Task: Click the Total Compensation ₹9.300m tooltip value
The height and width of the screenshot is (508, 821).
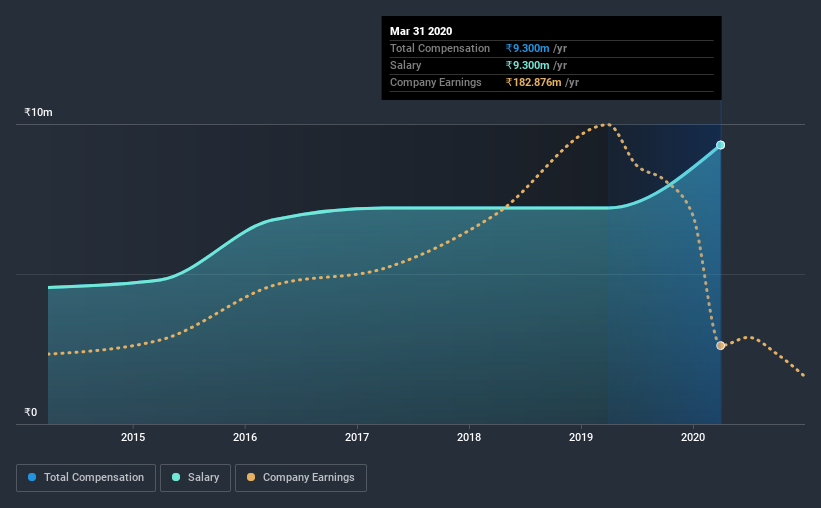Action: pyautogui.click(x=527, y=48)
